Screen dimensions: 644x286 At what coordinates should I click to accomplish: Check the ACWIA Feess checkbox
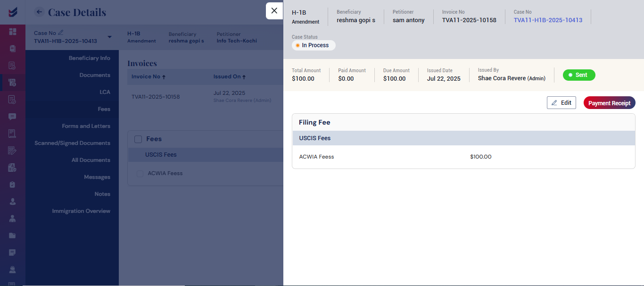tap(140, 174)
